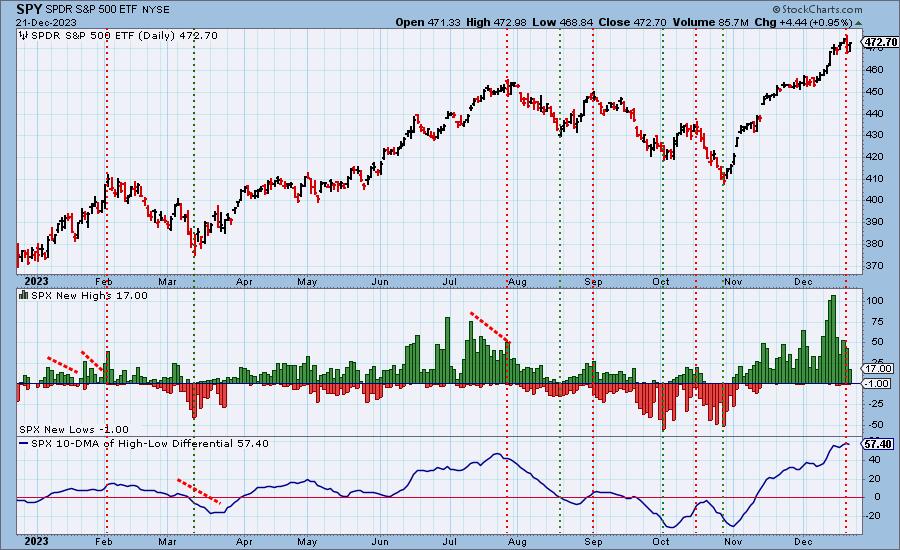Click the SPX 10-DMA of High-Low Differential legend
900x550 pixels.
pos(149,443)
